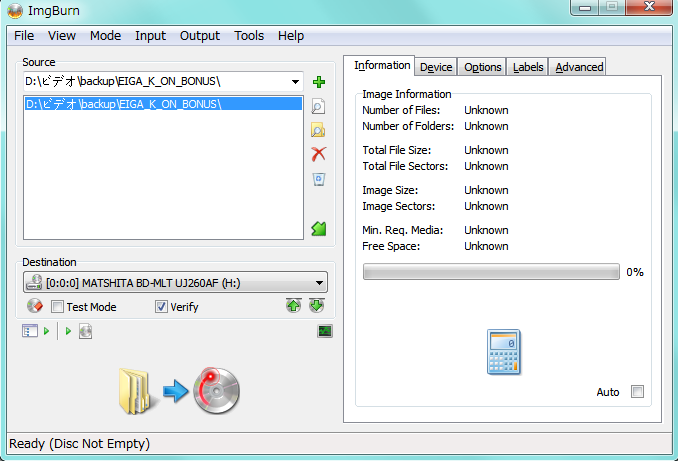678x461 pixels.
Task: Click the disc eraser icon beside Test Mode
Action: pyautogui.click(x=35, y=306)
